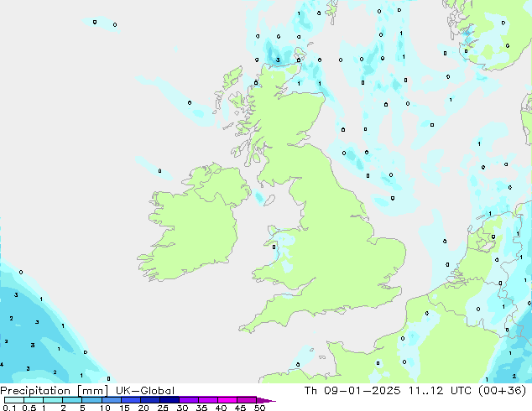Screen dimensions: 532x411
Task: Select the 0.5–1 mm legend color swatch
Action: tap(34, 400)
